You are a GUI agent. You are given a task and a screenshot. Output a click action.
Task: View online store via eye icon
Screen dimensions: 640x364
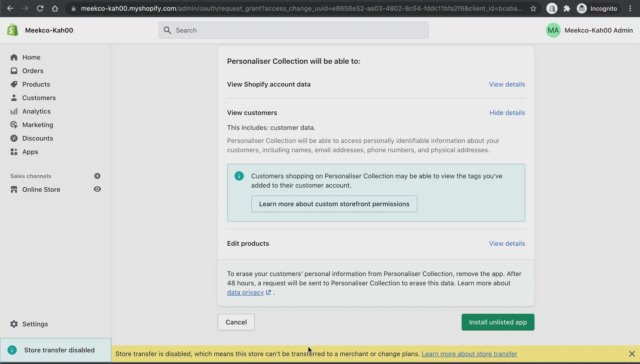(x=97, y=189)
